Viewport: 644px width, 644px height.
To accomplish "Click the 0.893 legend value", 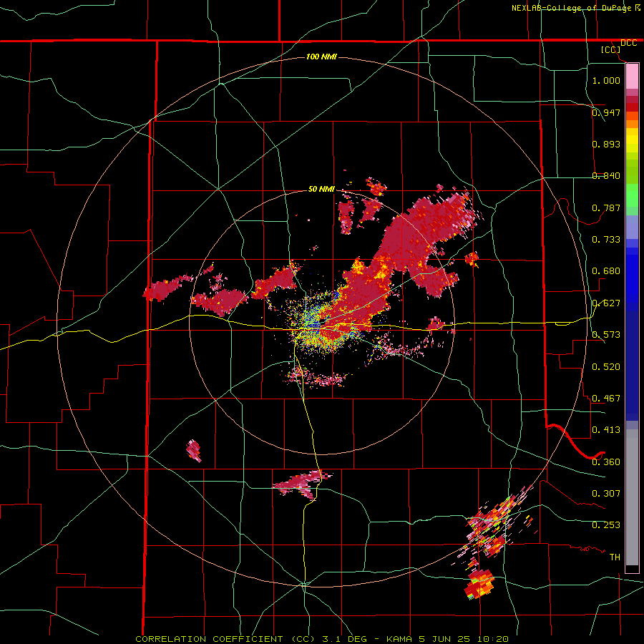I will (x=606, y=144).
